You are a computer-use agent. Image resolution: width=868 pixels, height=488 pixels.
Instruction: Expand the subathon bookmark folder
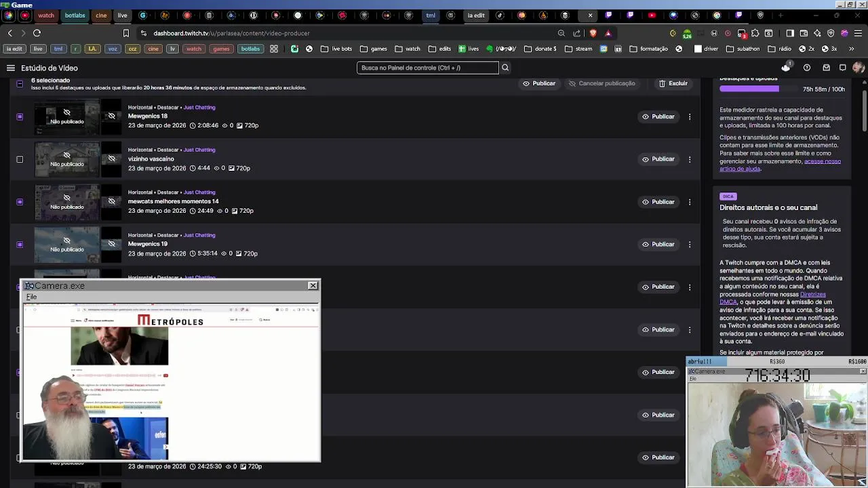[x=743, y=49]
